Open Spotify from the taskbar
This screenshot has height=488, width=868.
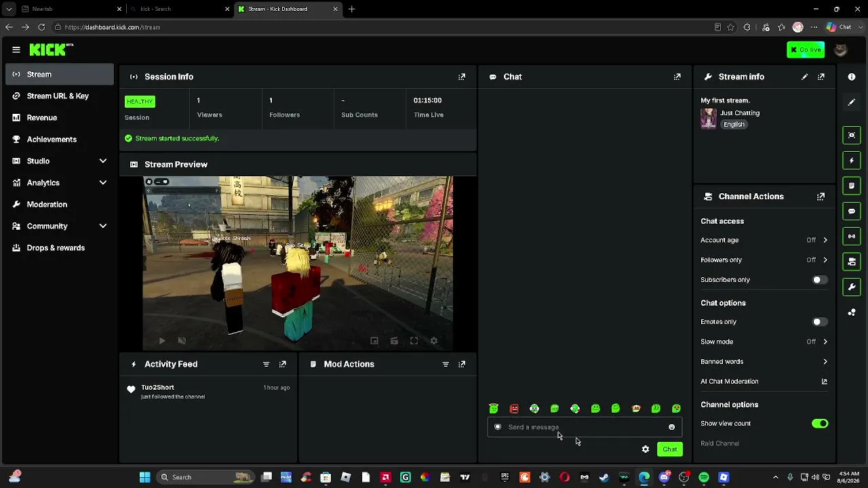(x=704, y=477)
